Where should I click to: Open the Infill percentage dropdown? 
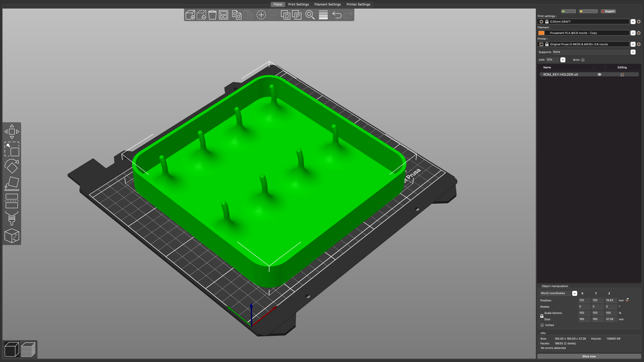coord(563,60)
